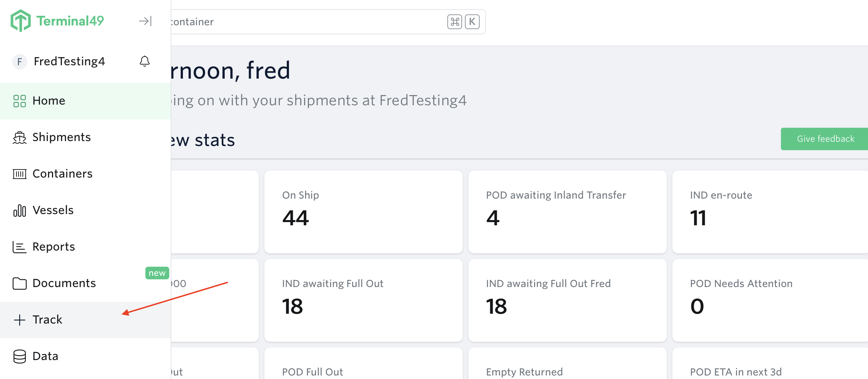Click the Reports list icon
Image resolution: width=868 pixels, height=379 pixels.
[x=20, y=247]
